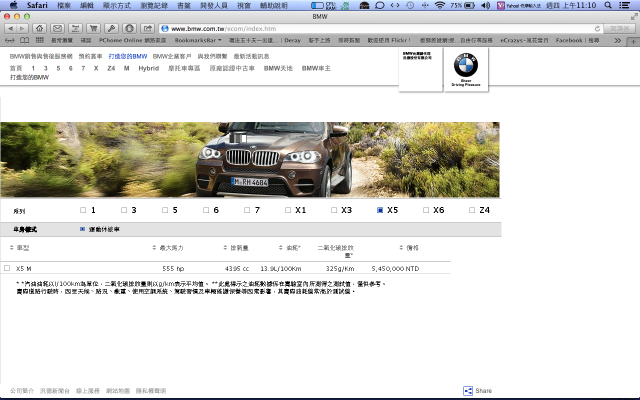Open the volume speaker menu

(x=485, y=5)
